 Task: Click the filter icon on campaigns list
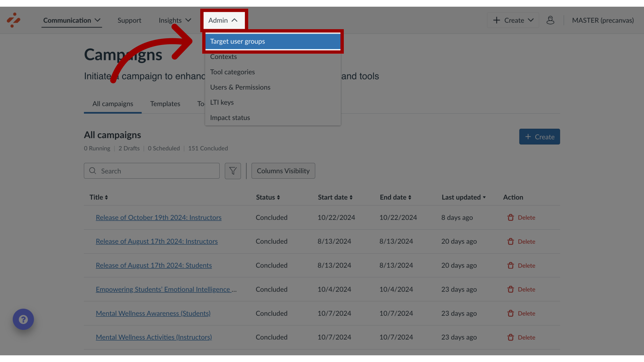233,170
